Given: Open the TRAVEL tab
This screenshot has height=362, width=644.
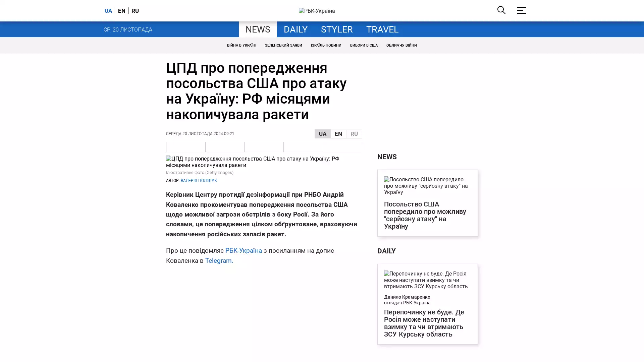Looking at the screenshot, I should (x=382, y=29).
